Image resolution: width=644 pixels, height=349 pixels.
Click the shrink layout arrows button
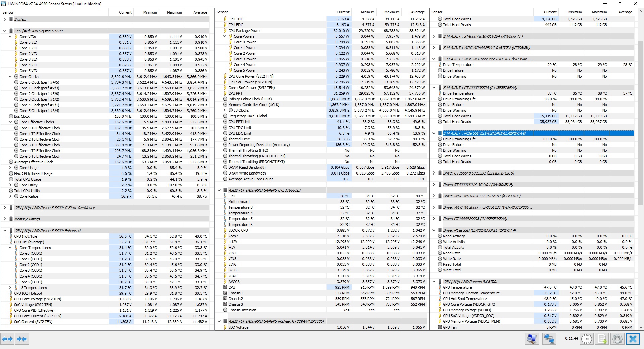coord(22,339)
